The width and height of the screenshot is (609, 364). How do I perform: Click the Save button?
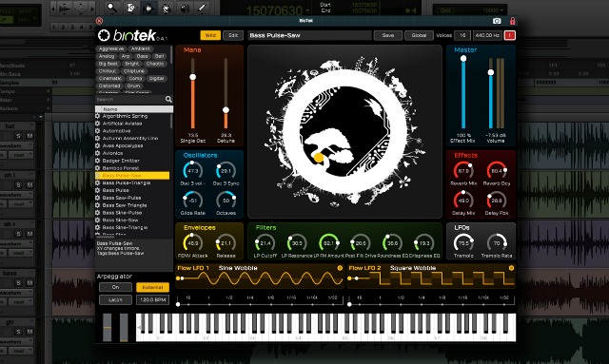click(388, 35)
